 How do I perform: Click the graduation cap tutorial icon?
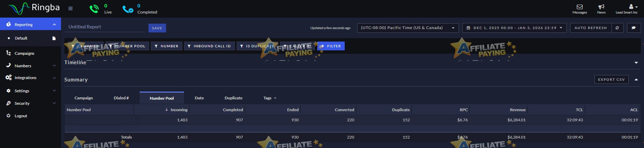[x=633, y=28]
